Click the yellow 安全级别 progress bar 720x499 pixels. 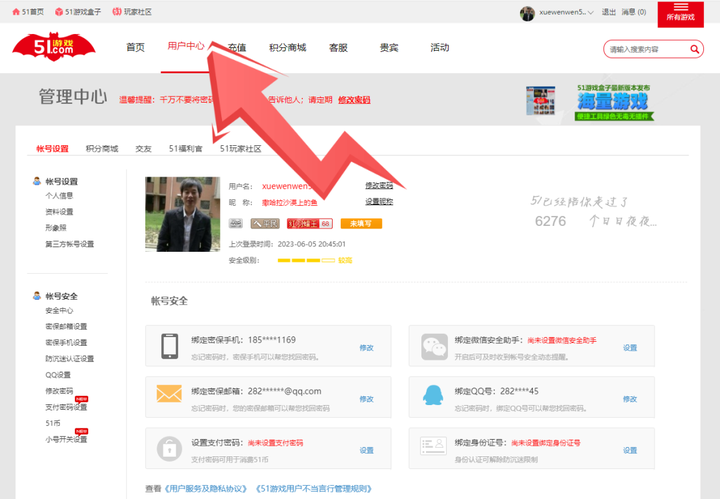306,260
